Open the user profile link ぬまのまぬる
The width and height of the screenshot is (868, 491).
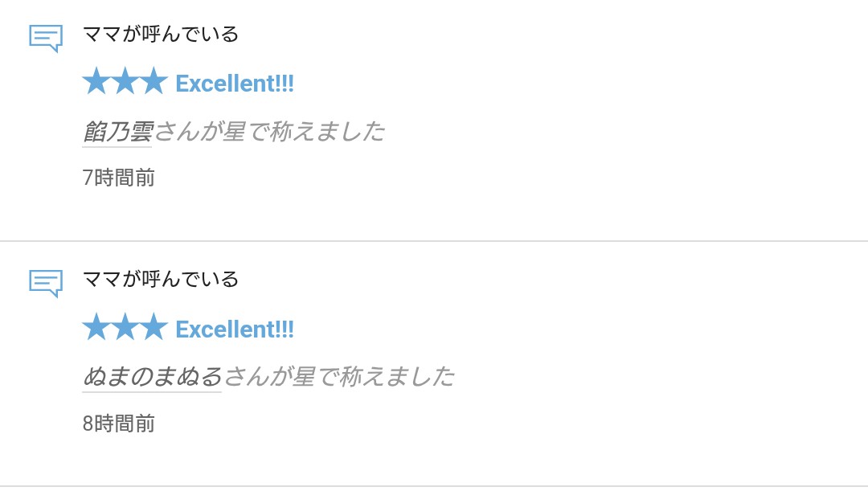[152, 377]
